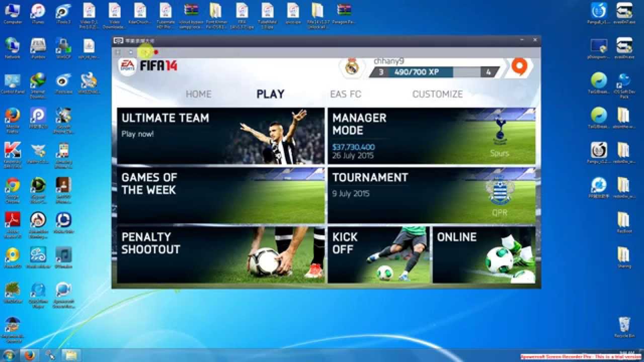Open the iTools 3 desktop icon
This screenshot has height=362, width=644.
click(63, 13)
